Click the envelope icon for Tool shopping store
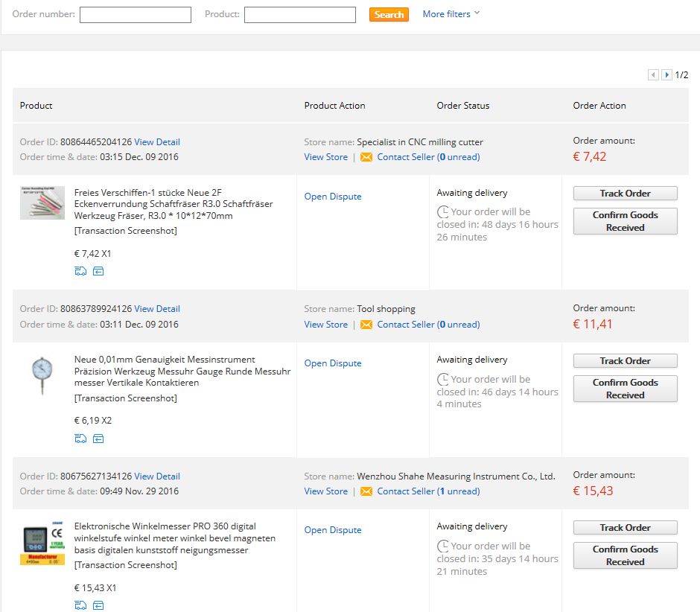The image size is (700, 612). point(366,325)
